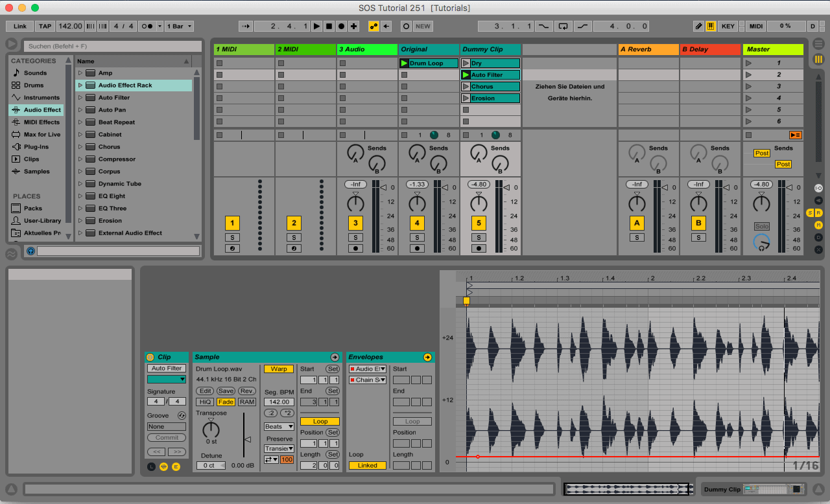Viewport: 830px width, 504px height.
Task: Click the browser search field
Action: pos(110,47)
